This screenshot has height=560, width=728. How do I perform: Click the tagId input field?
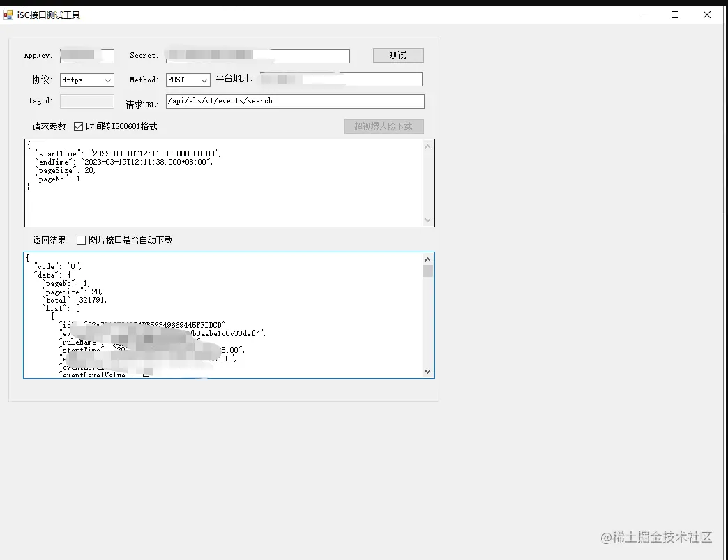pyautogui.click(x=87, y=101)
